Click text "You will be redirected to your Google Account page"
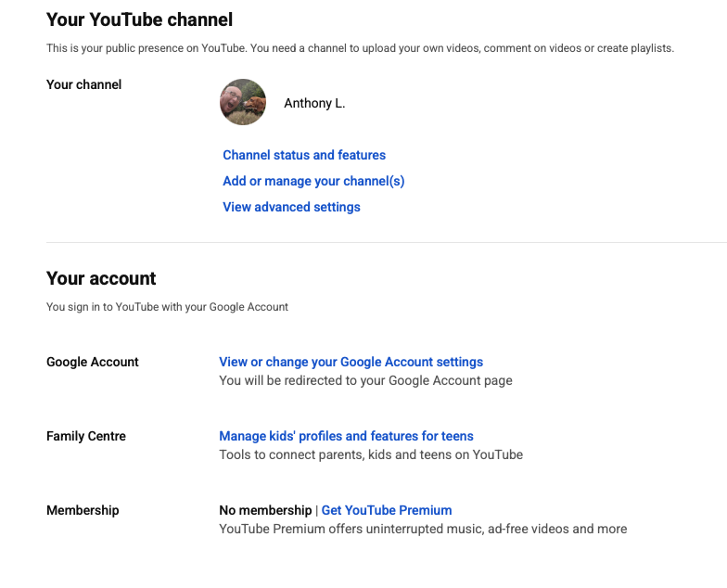Screen dimensions: 727x588 (x=365, y=380)
